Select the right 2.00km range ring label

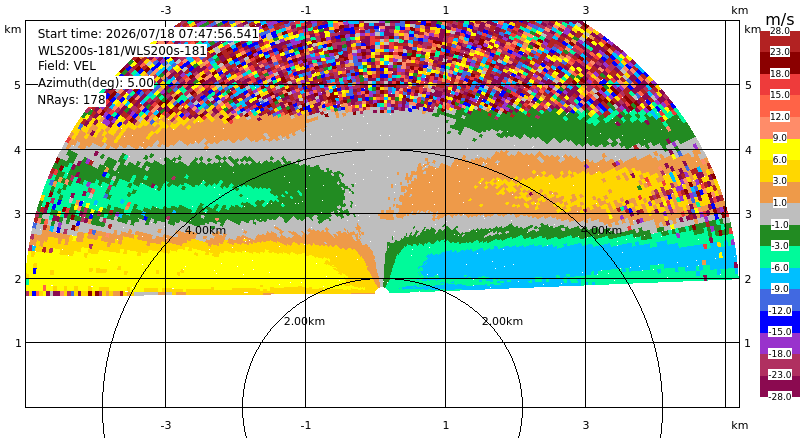pos(503,321)
